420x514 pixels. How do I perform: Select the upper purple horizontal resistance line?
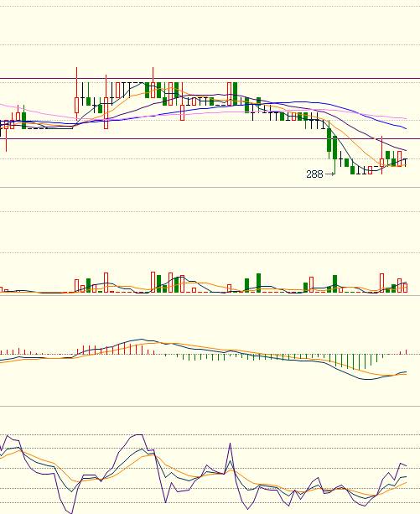point(210,79)
